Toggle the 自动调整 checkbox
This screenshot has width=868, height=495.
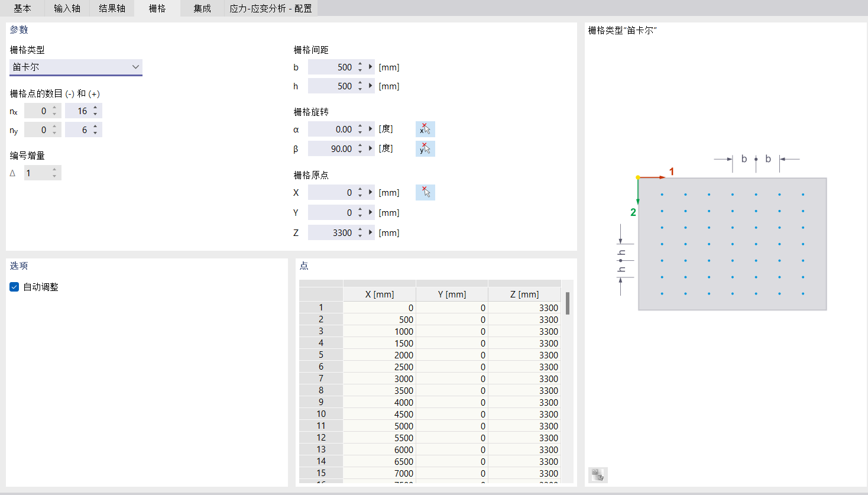(x=14, y=287)
